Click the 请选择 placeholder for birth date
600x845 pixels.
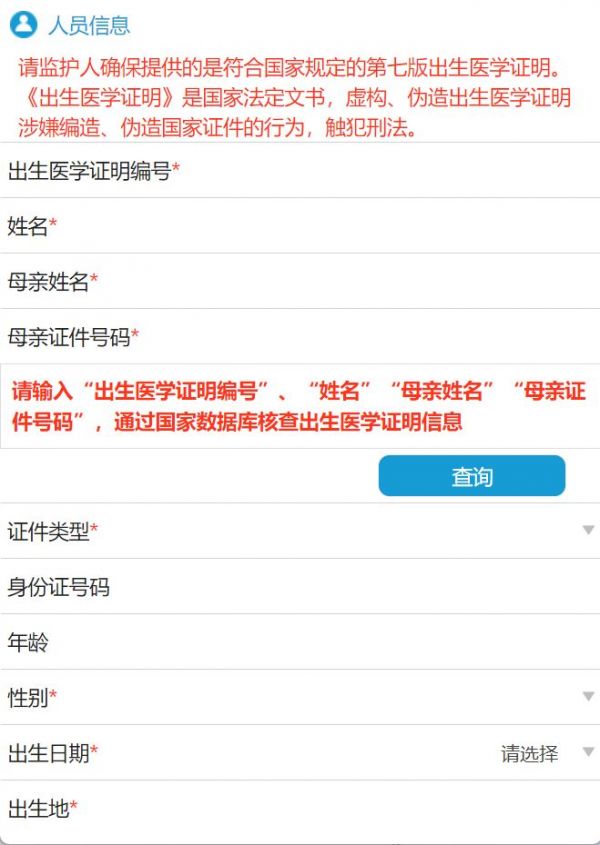[529, 753]
